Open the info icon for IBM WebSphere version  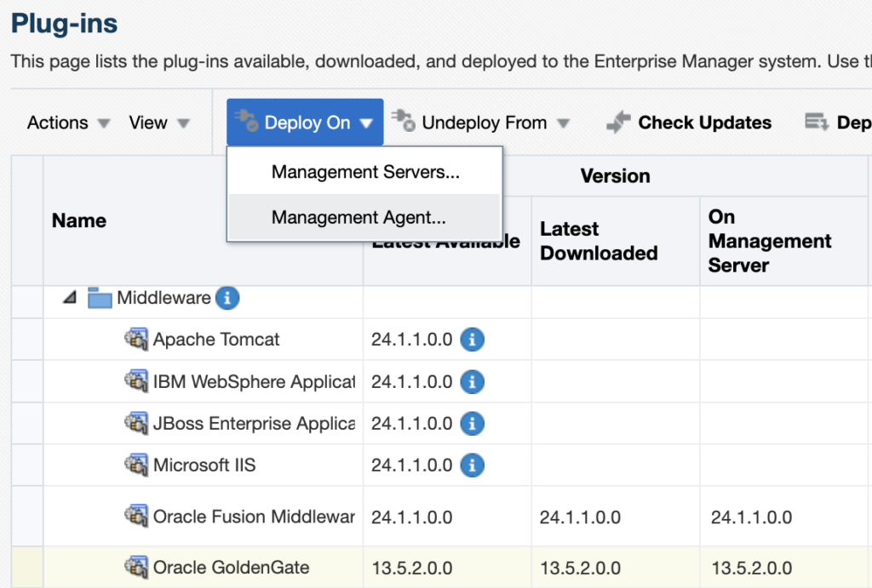472,382
